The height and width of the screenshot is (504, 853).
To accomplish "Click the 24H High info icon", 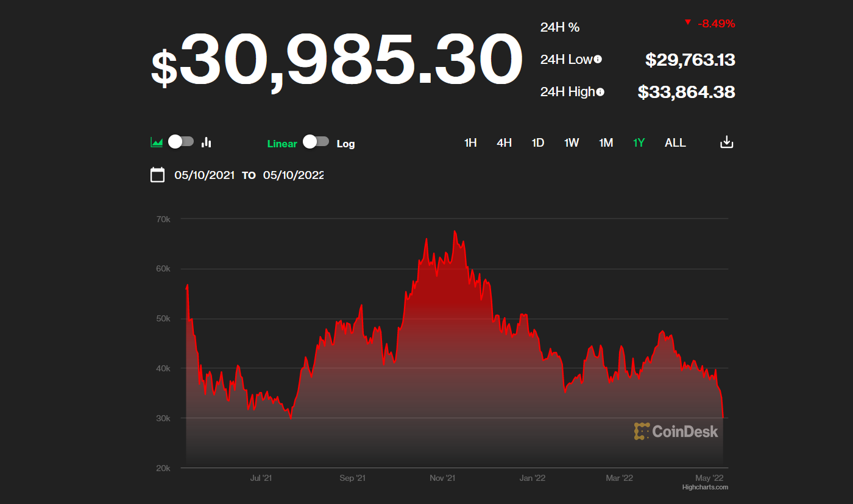I will point(600,92).
